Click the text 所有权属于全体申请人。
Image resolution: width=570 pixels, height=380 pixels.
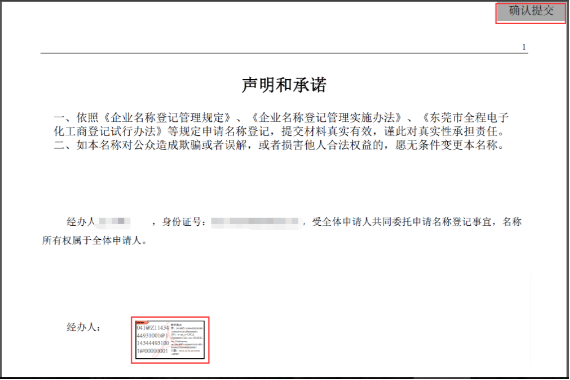95,240
